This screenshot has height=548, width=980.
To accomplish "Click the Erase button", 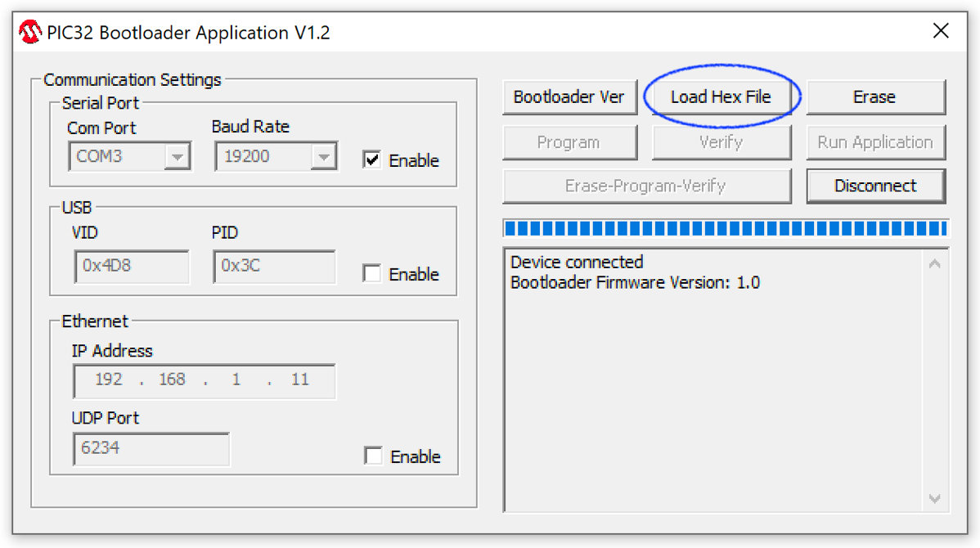I will pos(874,97).
